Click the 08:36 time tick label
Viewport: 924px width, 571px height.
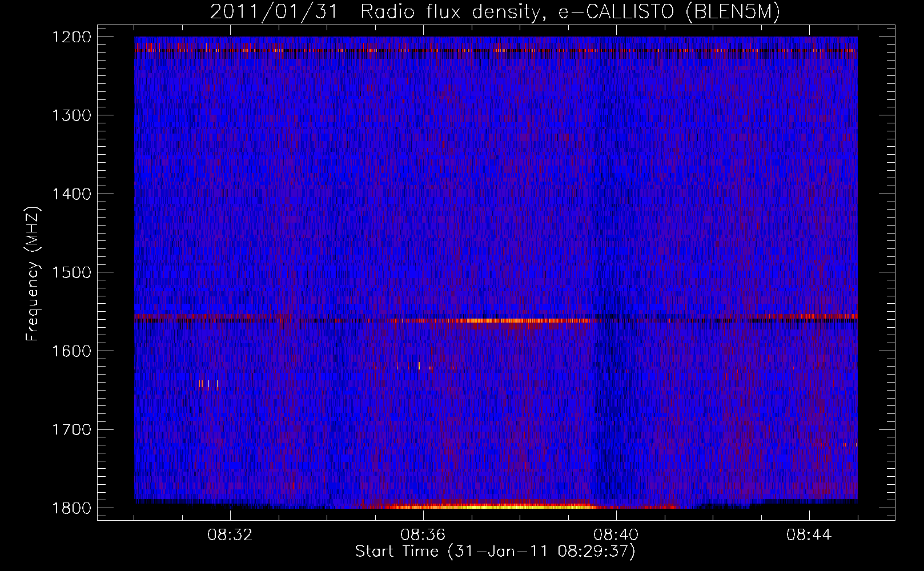423,535
